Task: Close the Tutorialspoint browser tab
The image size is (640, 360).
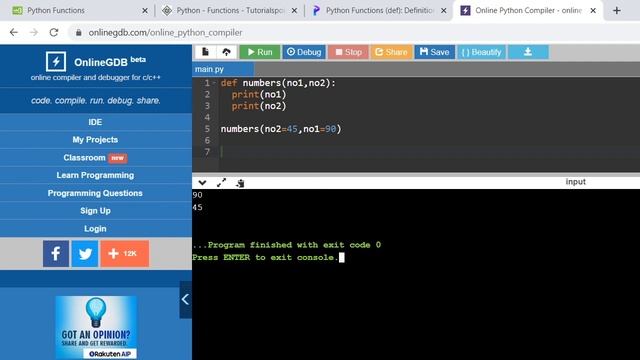Action: tap(294, 11)
